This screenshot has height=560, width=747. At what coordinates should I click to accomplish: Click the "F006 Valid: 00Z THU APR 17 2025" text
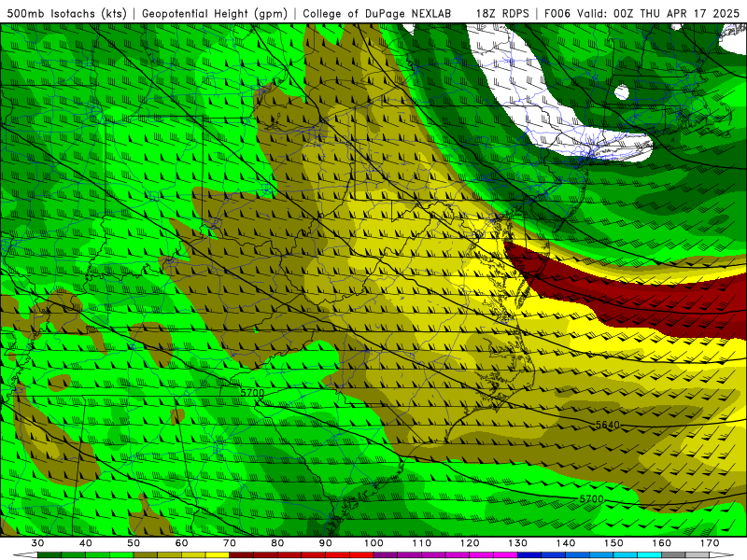(x=641, y=13)
